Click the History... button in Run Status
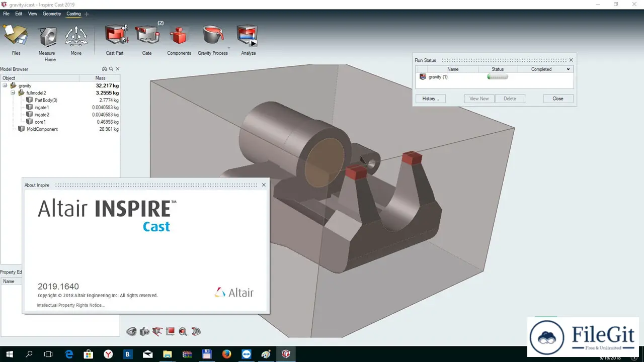Image resolution: width=644 pixels, height=362 pixels. click(x=431, y=99)
